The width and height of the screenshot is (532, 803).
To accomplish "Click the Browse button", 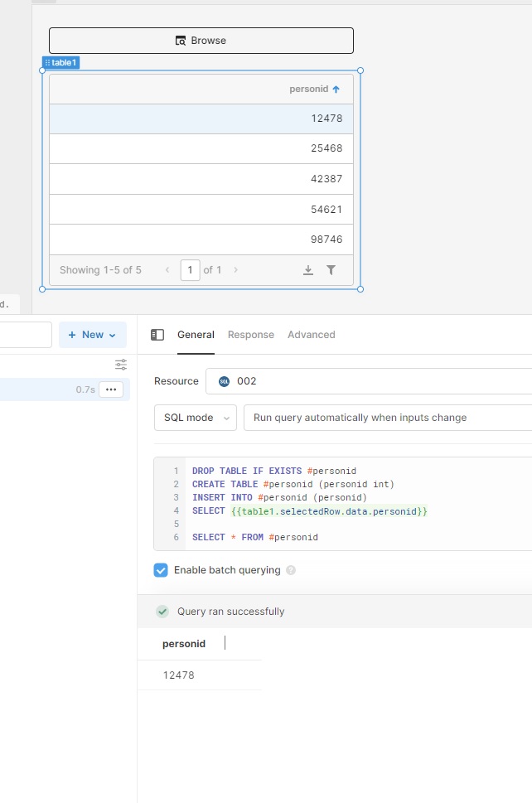I will [x=201, y=40].
